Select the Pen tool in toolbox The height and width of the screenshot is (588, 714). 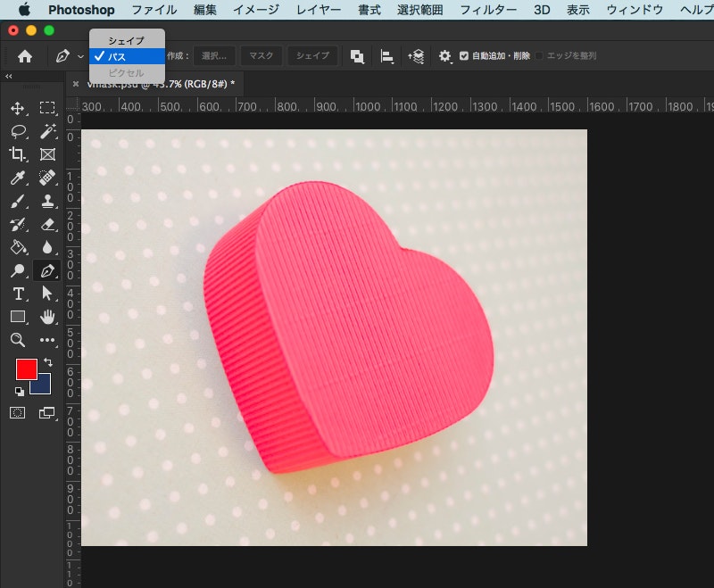(47, 270)
